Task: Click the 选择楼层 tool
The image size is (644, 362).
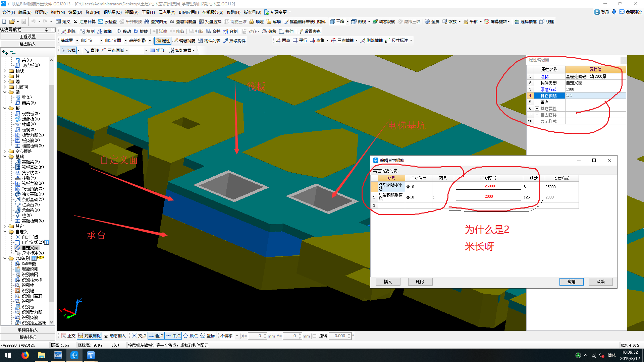Action: [x=526, y=21]
